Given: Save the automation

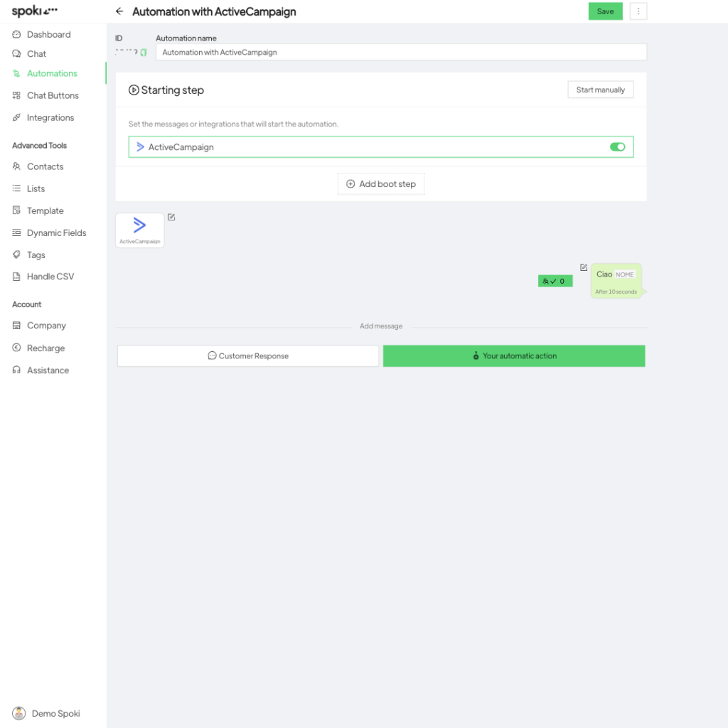Looking at the screenshot, I should (605, 11).
